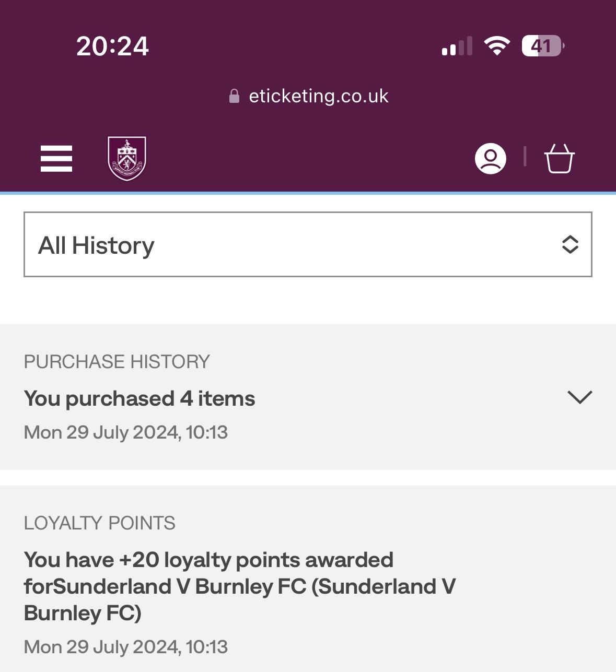The width and height of the screenshot is (616, 672).
Task: Select the 'You purchased 4 items' heading
Action: 140,399
